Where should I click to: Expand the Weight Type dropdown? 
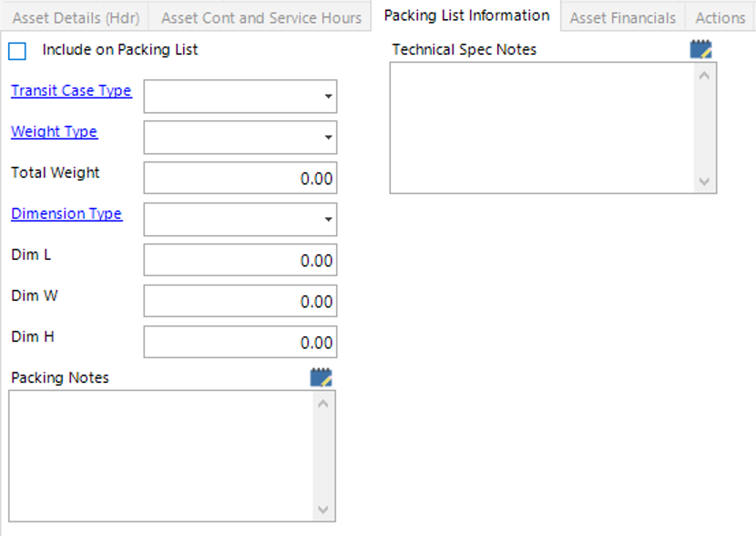click(327, 138)
